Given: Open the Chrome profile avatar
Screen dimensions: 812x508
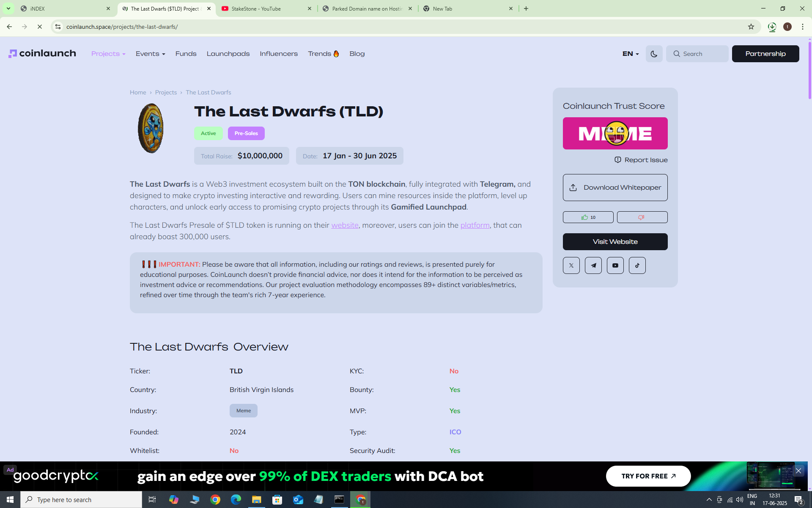Looking at the screenshot, I should click(x=787, y=27).
